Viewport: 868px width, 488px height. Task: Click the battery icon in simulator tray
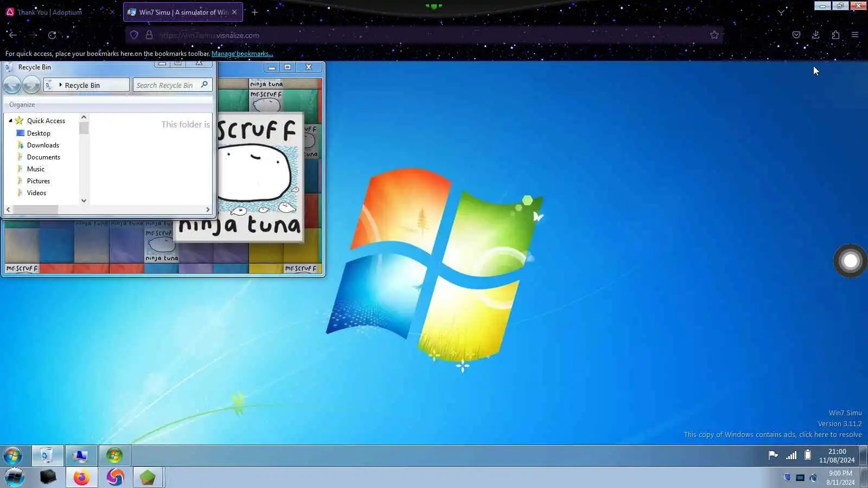808,455
